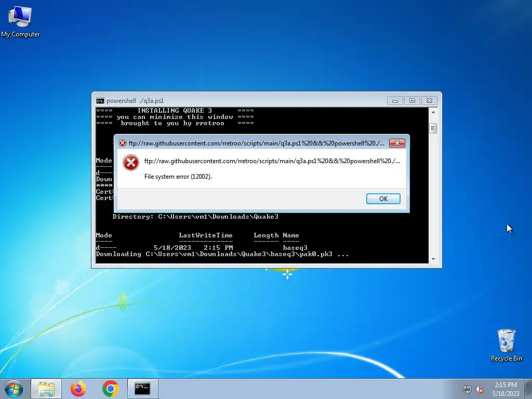Click the red error icon in the dialog body
532x399 pixels.
click(x=130, y=163)
